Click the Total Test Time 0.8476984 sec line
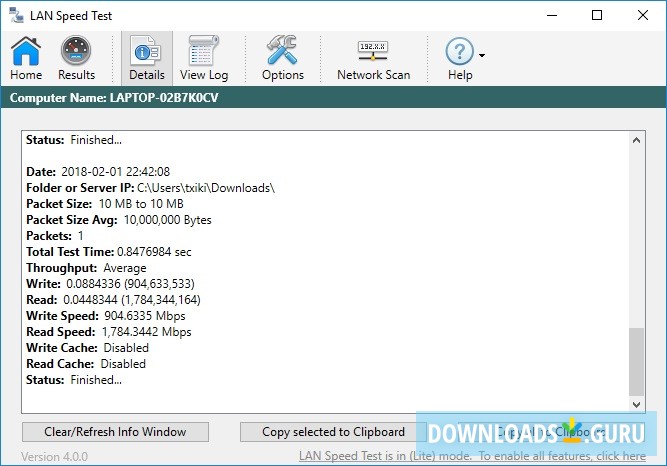The image size is (667, 466). click(x=108, y=252)
